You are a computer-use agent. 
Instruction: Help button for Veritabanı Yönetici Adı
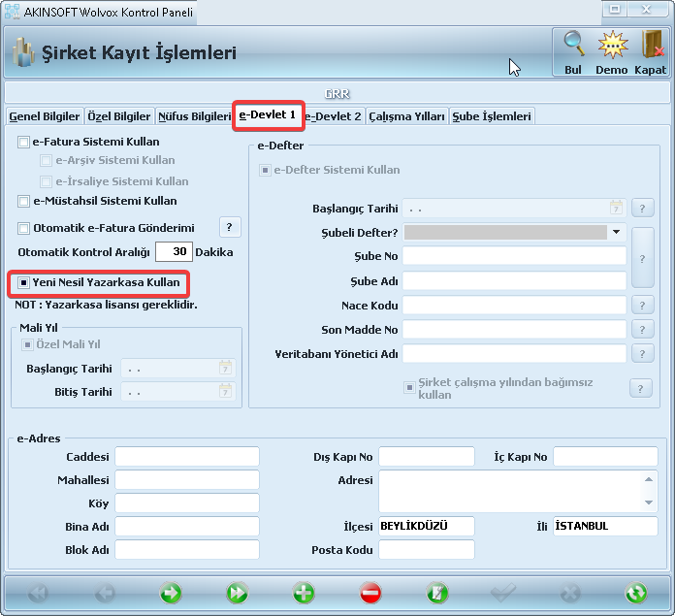[642, 353]
